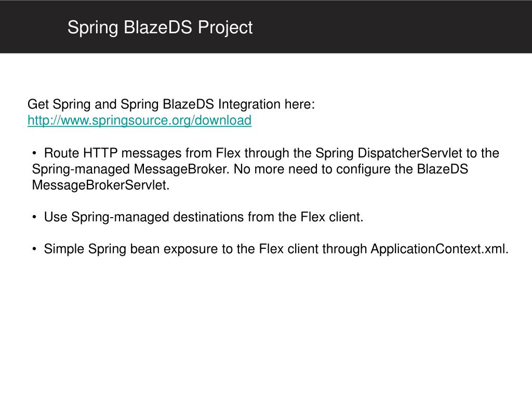Select the Simple Spring bean exposure bullet
532x399 pixels.
coord(270,249)
